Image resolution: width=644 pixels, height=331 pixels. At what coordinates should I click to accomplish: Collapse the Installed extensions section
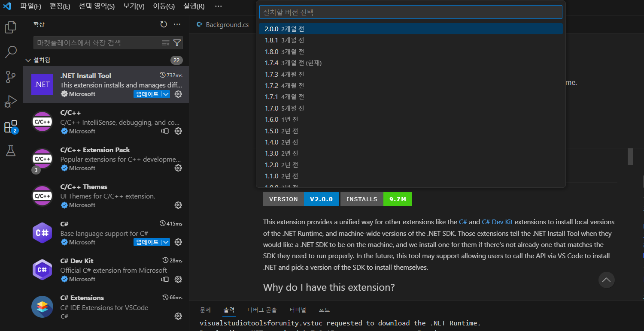pos(28,60)
